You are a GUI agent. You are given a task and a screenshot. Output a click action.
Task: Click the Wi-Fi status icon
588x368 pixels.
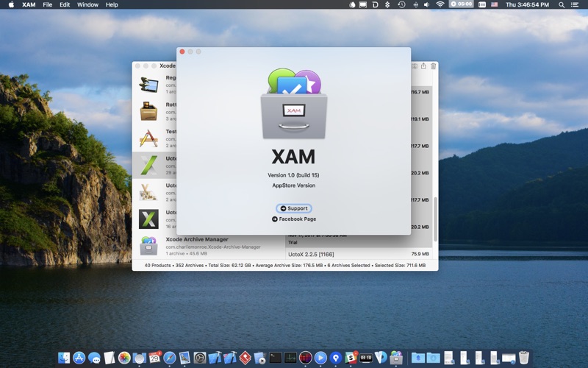click(x=440, y=4)
